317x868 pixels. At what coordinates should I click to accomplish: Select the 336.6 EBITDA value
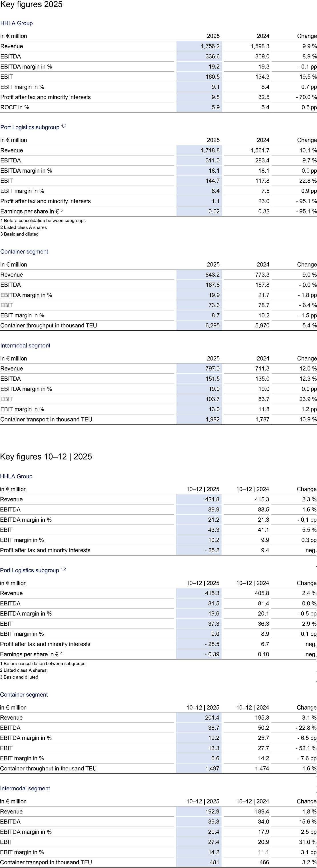click(x=212, y=56)
